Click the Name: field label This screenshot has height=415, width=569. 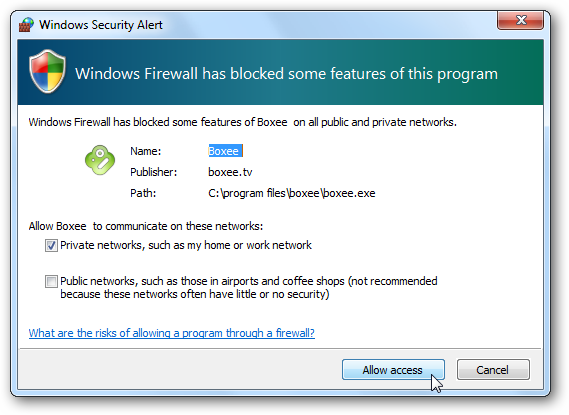(x=146, y=151)
